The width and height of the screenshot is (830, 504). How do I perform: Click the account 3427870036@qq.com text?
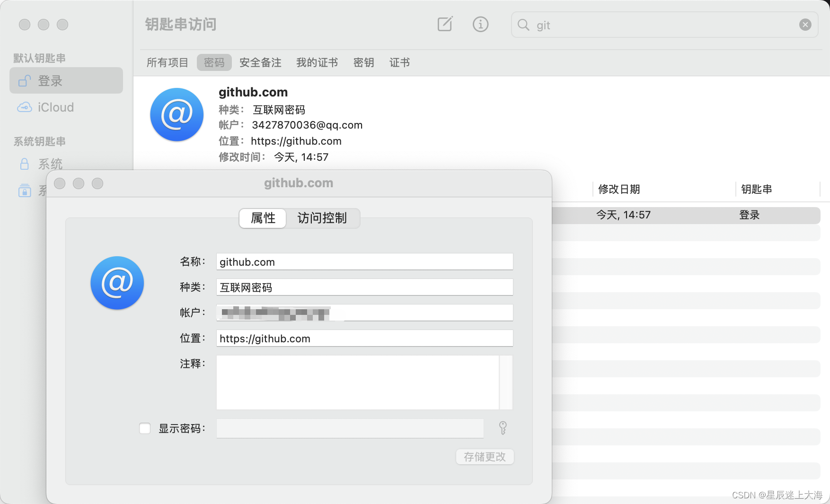click(x=307, y=125)
